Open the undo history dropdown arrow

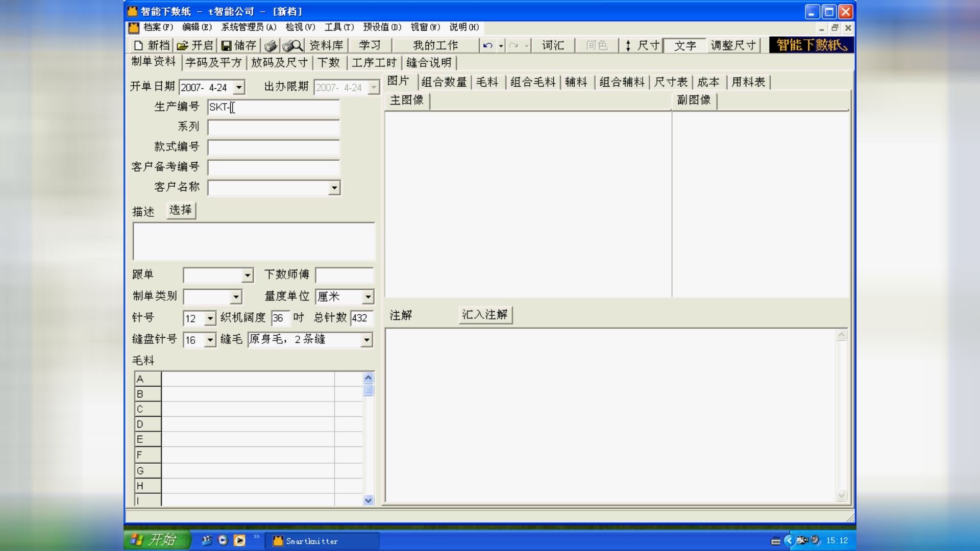pyautogui.click(x=501, y=46)
